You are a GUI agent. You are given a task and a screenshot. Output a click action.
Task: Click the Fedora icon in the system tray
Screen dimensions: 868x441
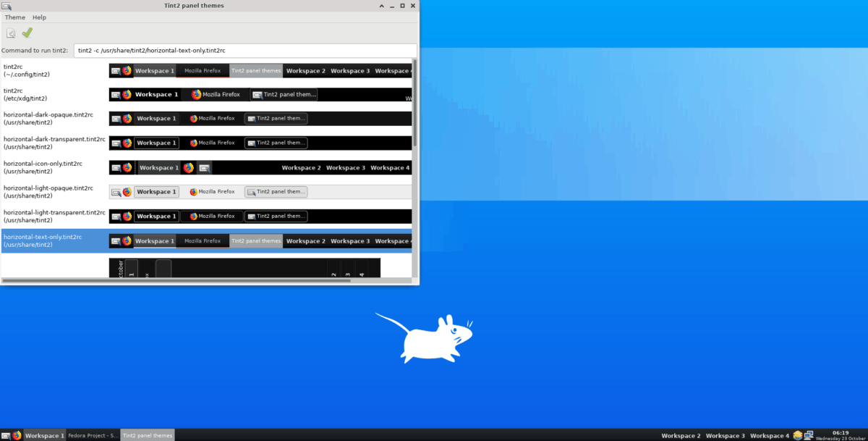point(798,434)
